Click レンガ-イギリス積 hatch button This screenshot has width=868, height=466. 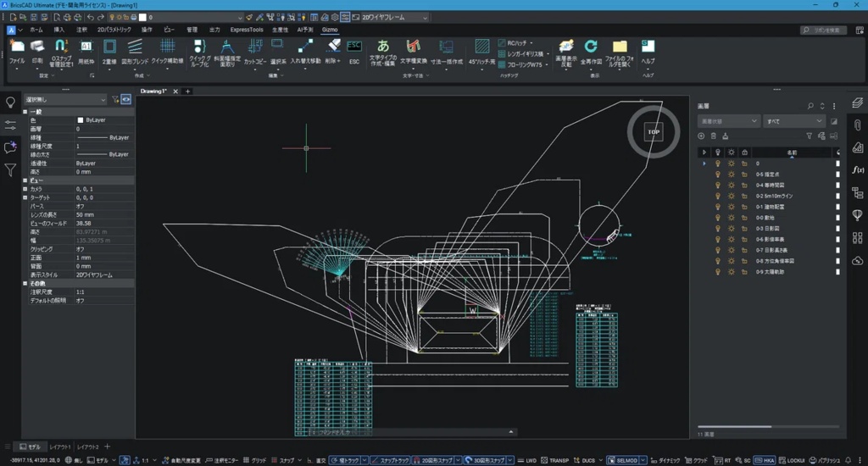tap(521, 54)
